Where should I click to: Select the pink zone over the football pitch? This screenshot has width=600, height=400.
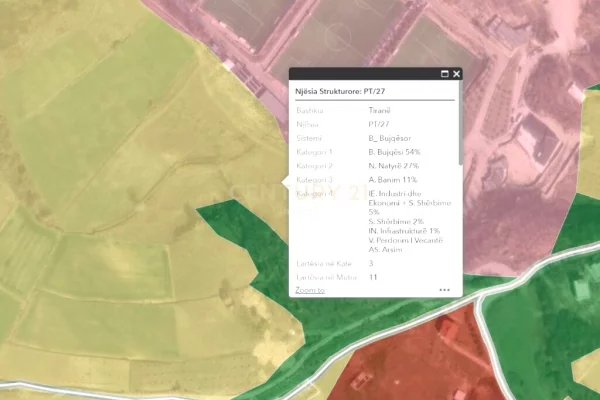click(340, 35)
